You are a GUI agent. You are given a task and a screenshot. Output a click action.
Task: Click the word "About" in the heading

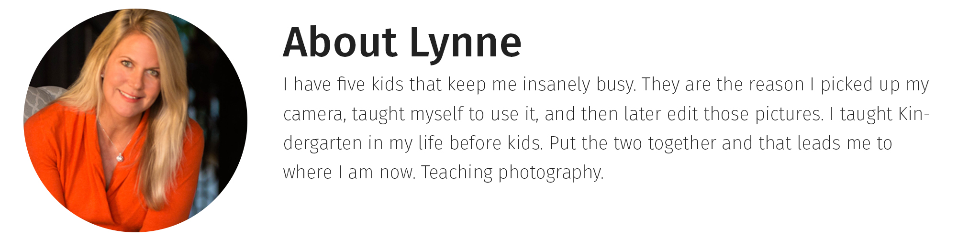340,42
